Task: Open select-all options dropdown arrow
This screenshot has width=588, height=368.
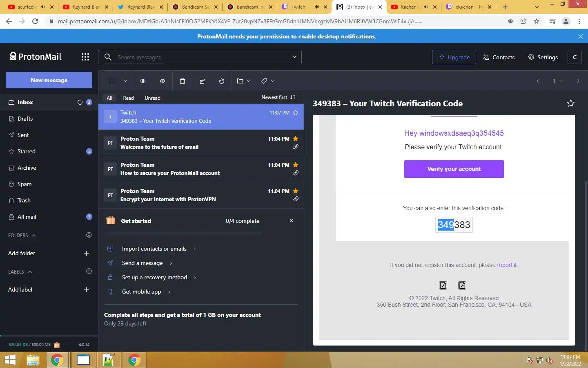Action: coord(125,81)
